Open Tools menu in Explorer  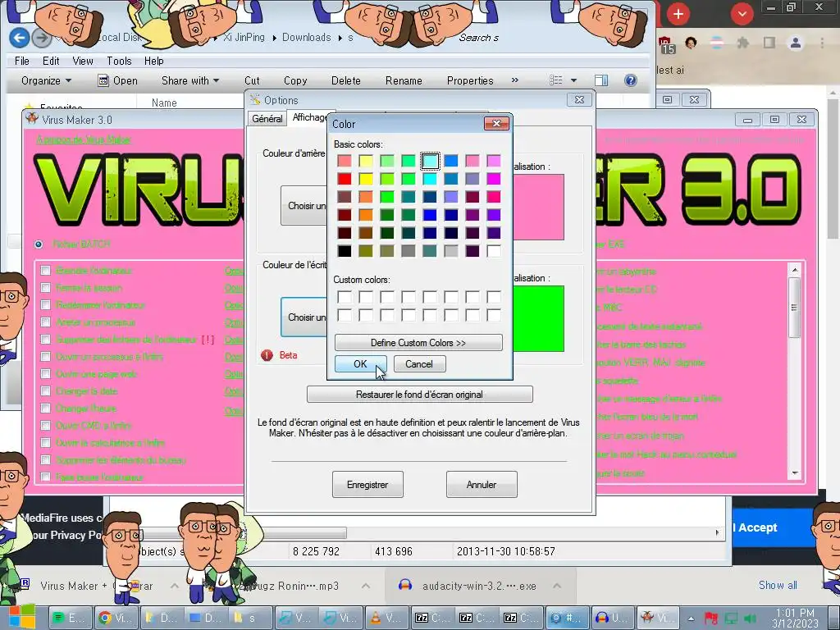click(119, 61)
